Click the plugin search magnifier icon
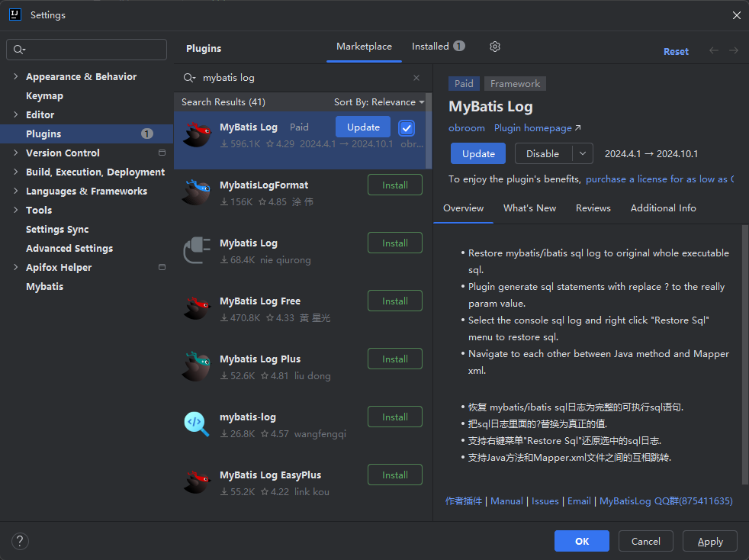 (x=190, y=78)
